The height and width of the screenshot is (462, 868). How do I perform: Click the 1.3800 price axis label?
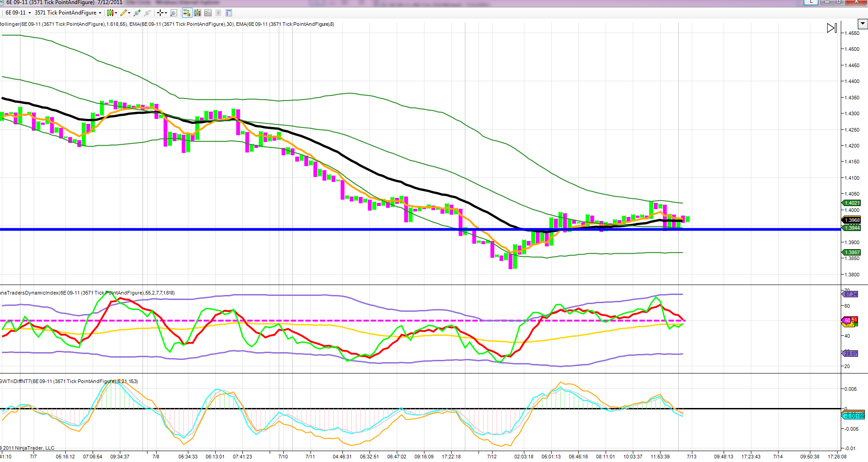click(x=852, y=275)
